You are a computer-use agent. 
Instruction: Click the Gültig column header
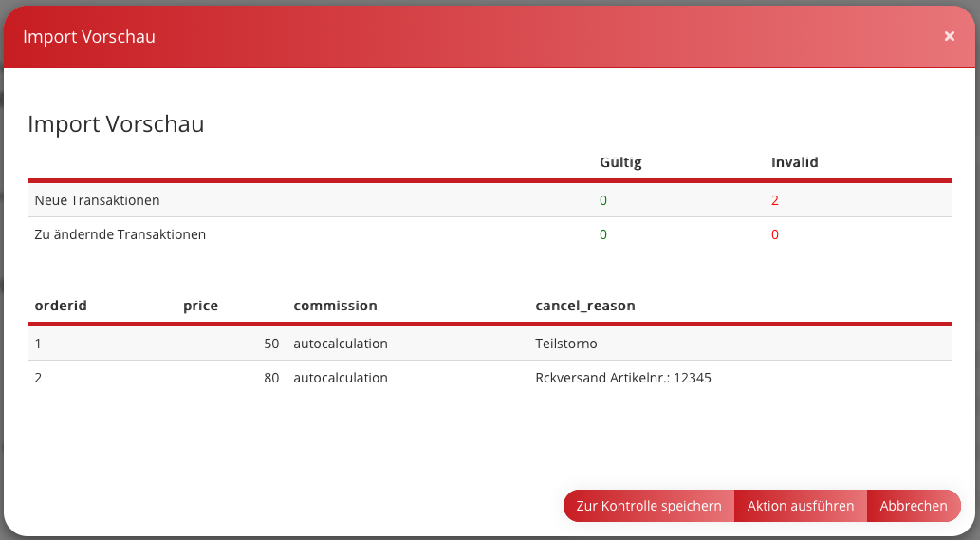tap(620, 162)
